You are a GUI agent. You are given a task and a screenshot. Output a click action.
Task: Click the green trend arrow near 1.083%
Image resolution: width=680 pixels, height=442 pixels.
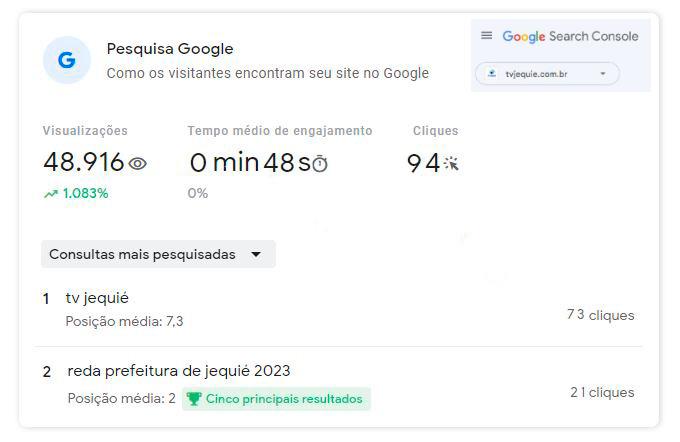tap(50, 194)
